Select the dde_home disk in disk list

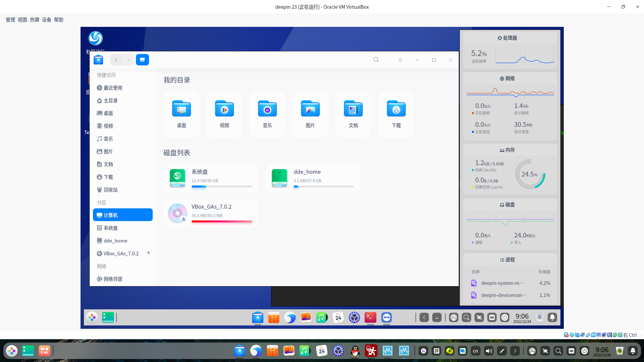pyautogui.click(x=313, y=178)
